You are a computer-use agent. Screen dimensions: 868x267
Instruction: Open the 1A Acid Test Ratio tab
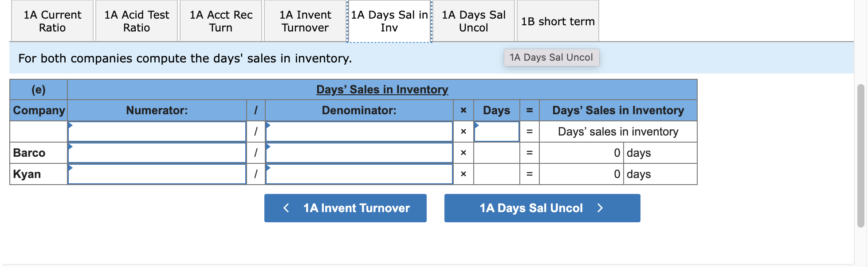coord(135,20)
